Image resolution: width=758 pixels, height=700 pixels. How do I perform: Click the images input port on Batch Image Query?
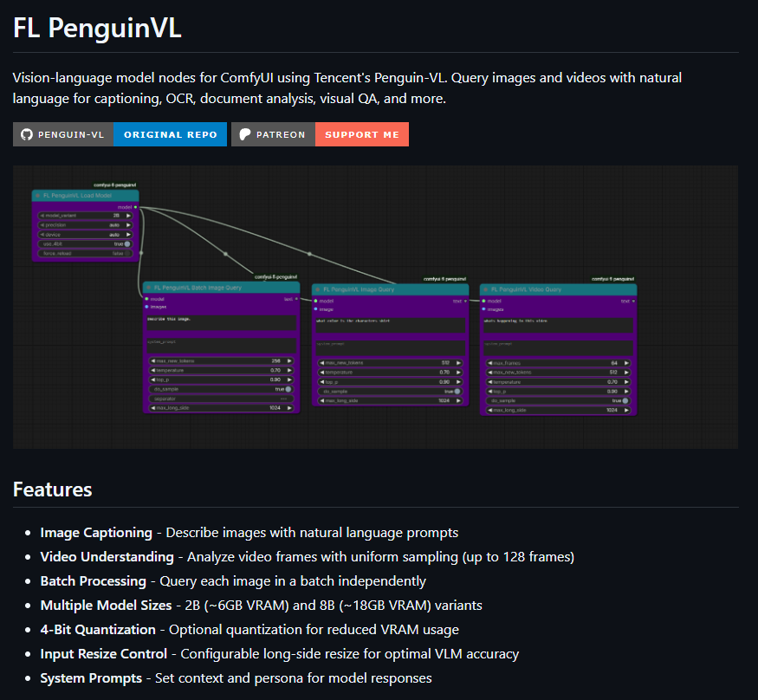(146, 307)
